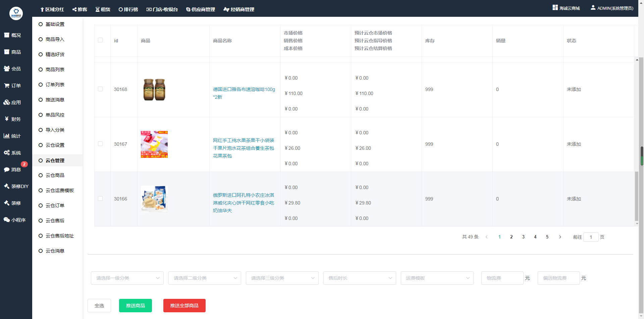Viewport: 644px width, 319px height.
Task: Go to the next page with right chevron
Action: point(560,237)
